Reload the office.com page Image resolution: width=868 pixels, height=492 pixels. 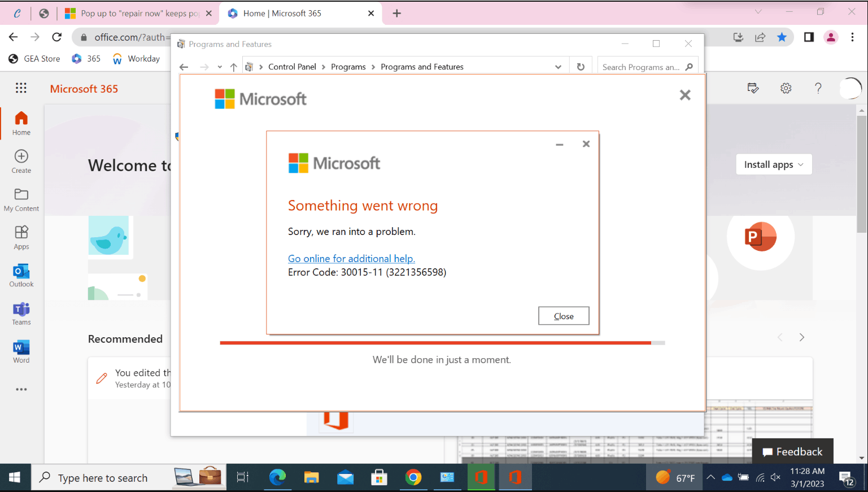click(56, 37)
